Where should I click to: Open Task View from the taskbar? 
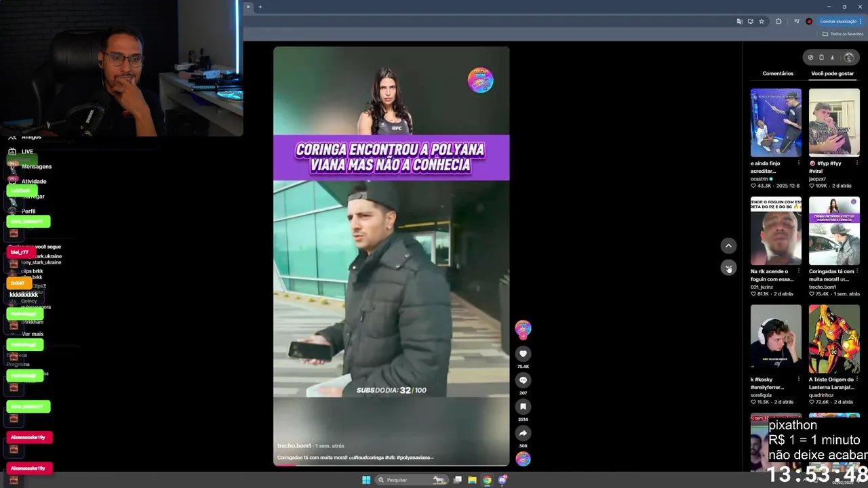point(458,480)
